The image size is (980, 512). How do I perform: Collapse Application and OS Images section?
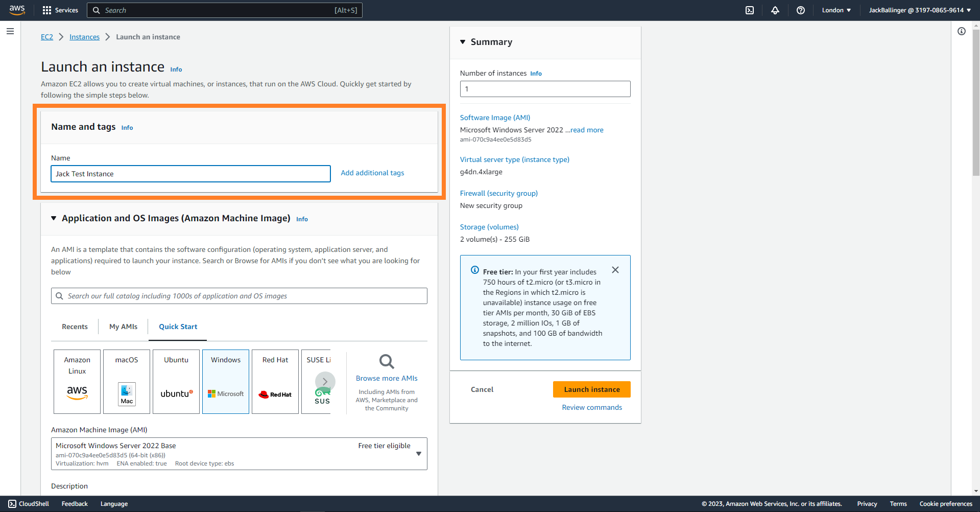coord(54,218)
